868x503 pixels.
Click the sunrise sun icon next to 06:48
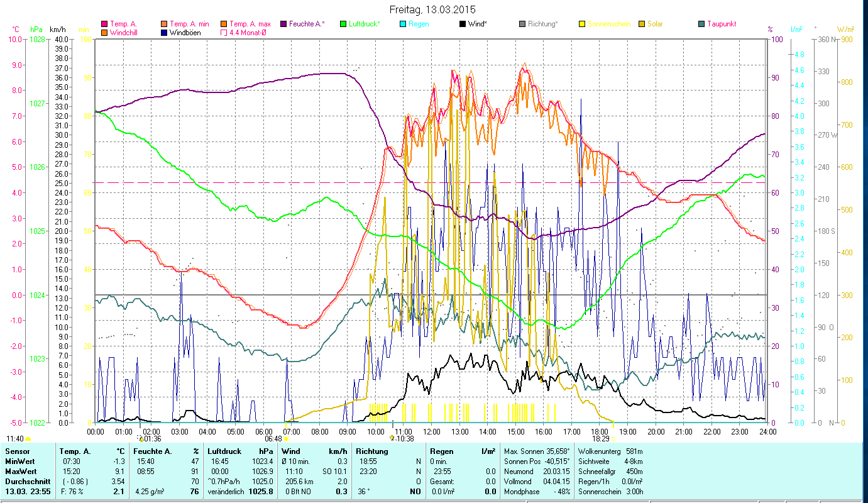285,438
